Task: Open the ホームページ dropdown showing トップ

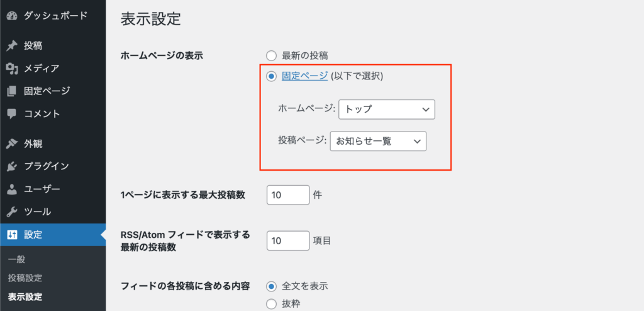Action: 387,110
